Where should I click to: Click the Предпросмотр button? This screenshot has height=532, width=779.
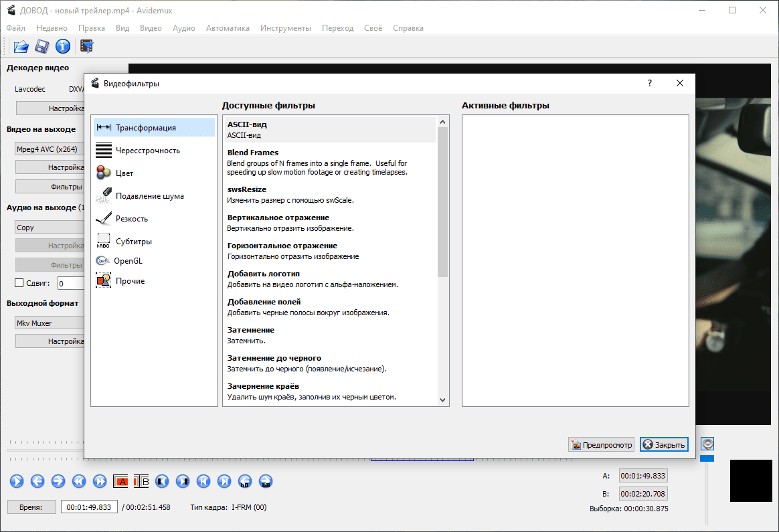pos(601,444)
